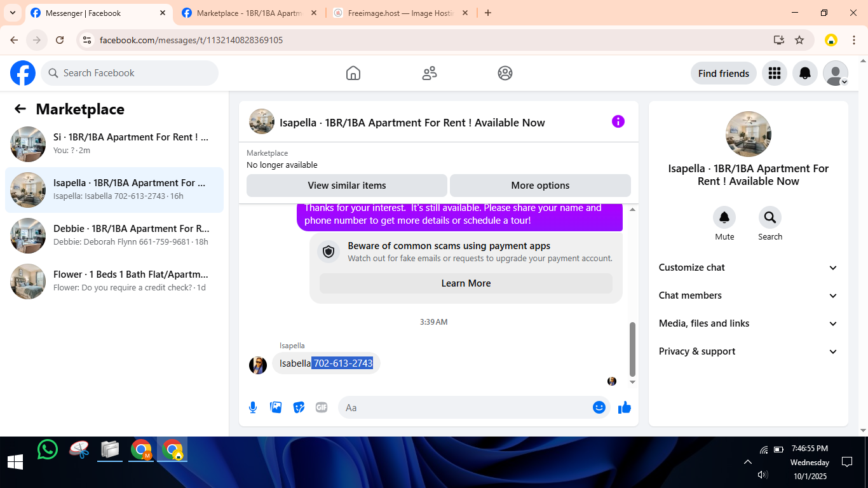Open the Si apartment conversation
The height and width of the screenshot is (488, 868).
[x=114, y=144]
